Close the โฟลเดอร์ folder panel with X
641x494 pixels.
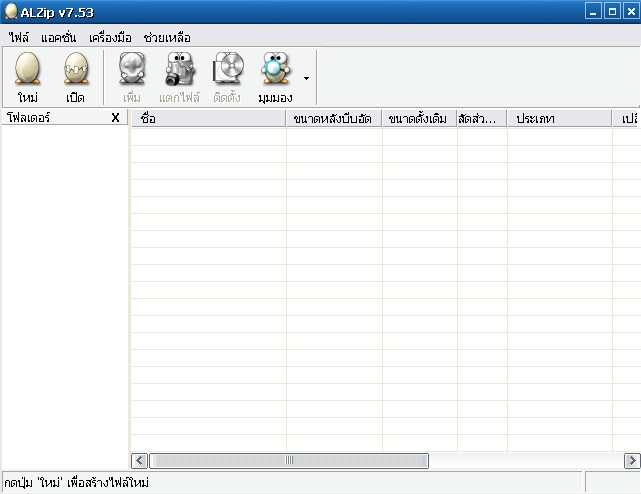click(115, 118)
